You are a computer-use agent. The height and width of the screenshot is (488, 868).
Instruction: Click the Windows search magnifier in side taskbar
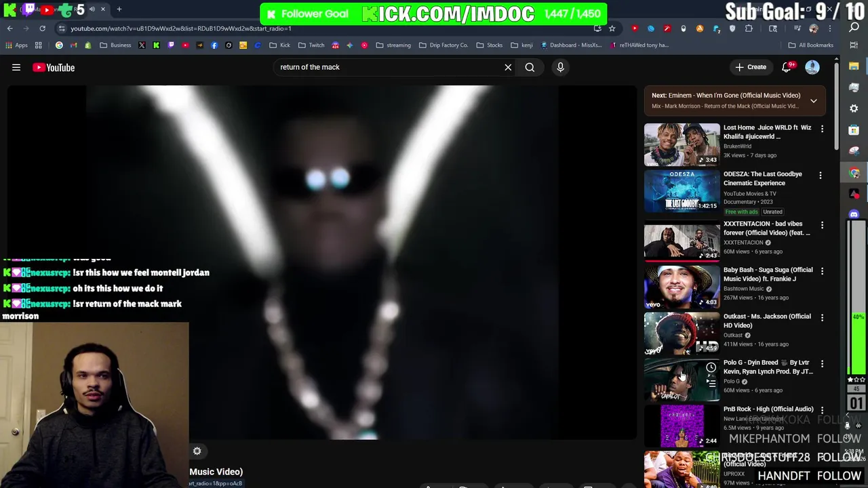[x=854, y=27]
